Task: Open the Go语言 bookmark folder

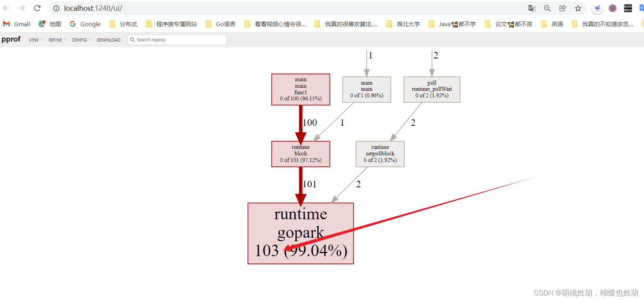Action: (x=220, y=24)
